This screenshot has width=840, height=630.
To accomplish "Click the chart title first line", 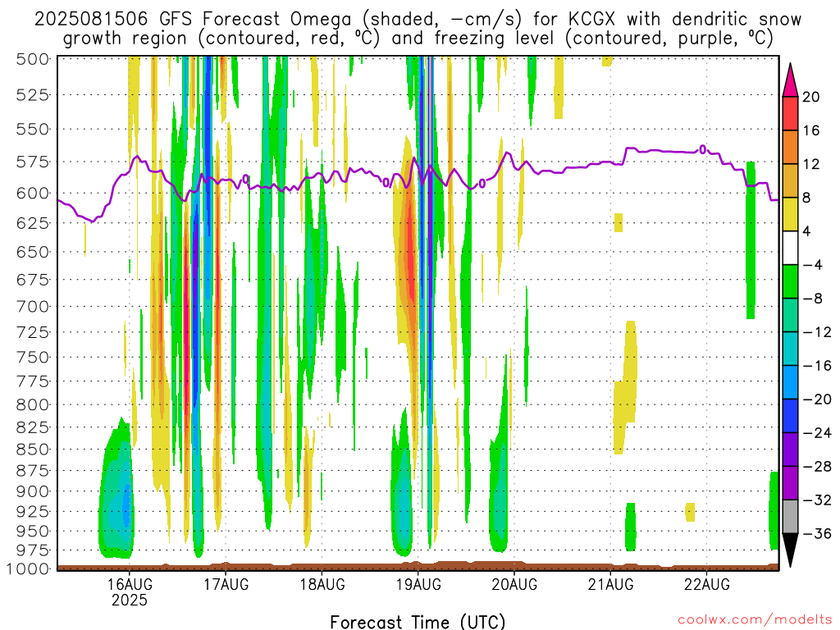I will (418, 20).
